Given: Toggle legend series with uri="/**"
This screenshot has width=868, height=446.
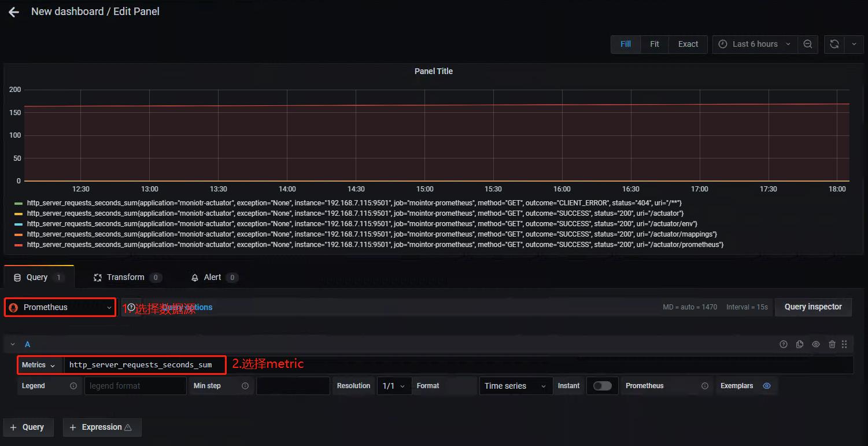Looking at the screenshot, I should point(354,203).
